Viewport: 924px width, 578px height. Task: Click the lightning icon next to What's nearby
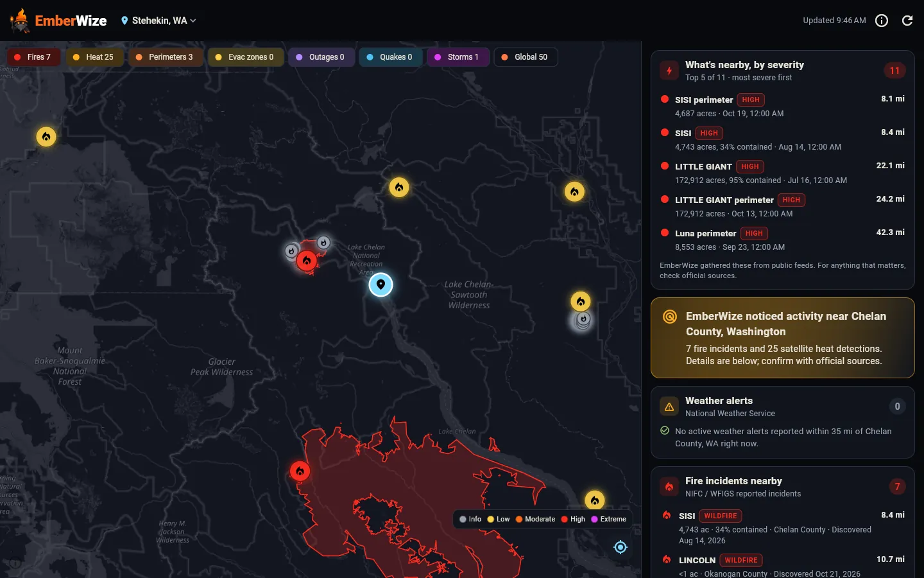click(669, 71)
